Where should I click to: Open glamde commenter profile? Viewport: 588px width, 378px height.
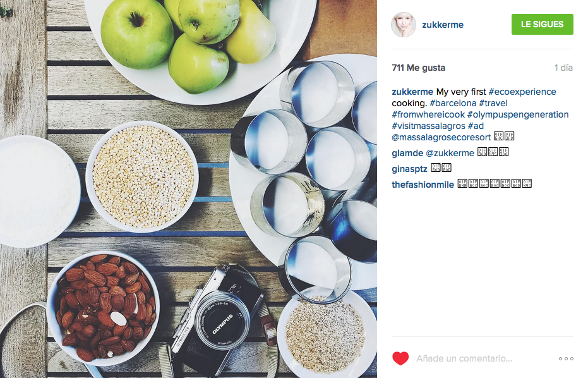pyautogui.click(x=407, y=153)
